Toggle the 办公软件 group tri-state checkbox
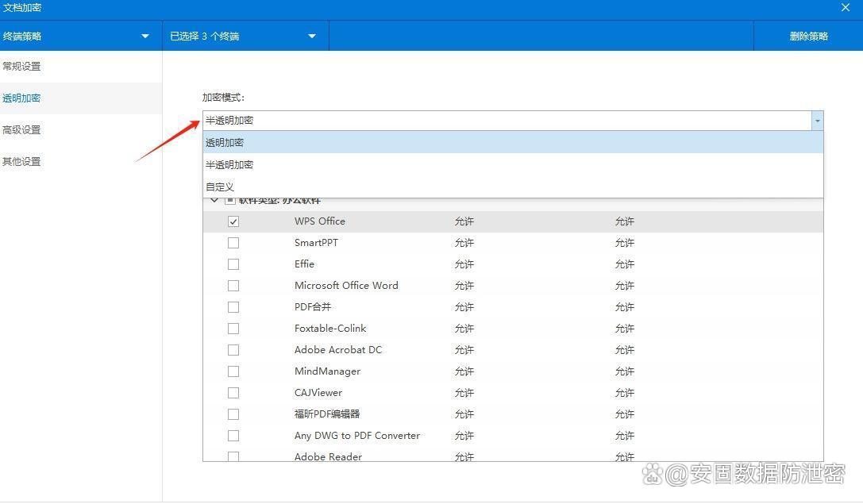Image resolution: width=863 pixels, height=504 pixels. pos(230,201)
